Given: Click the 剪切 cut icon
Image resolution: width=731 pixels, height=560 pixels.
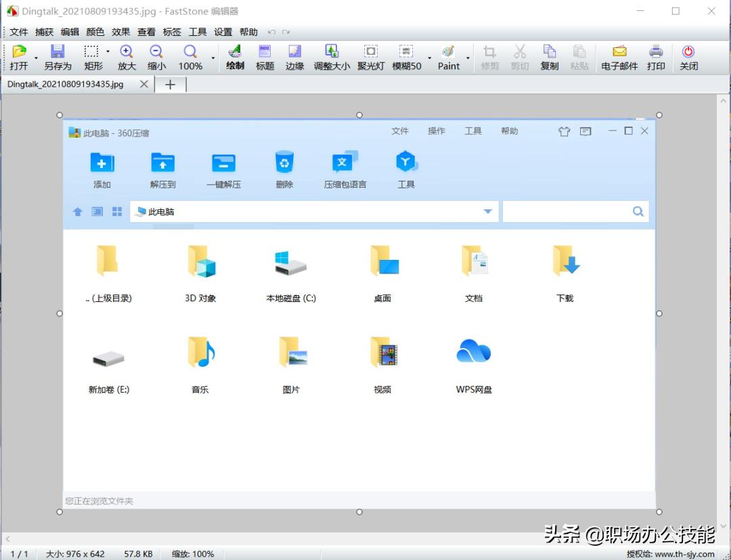Looking at the screenshot, I should pyautogui.click(x=519, y=58).
